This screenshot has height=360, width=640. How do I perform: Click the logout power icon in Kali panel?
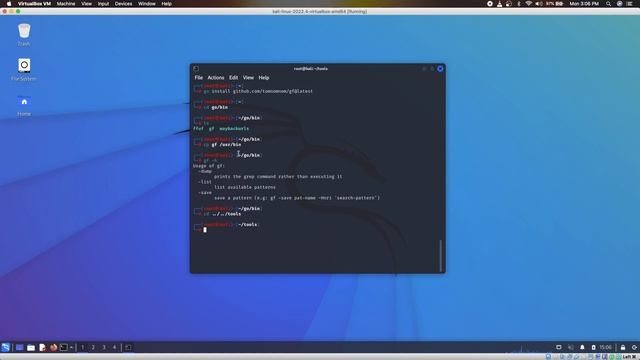click(634, 347)
